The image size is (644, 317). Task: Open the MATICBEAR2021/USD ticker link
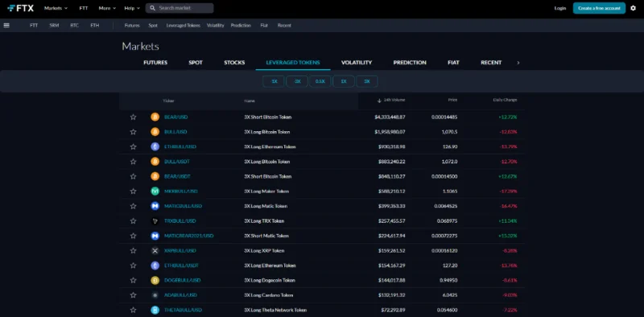189,236
